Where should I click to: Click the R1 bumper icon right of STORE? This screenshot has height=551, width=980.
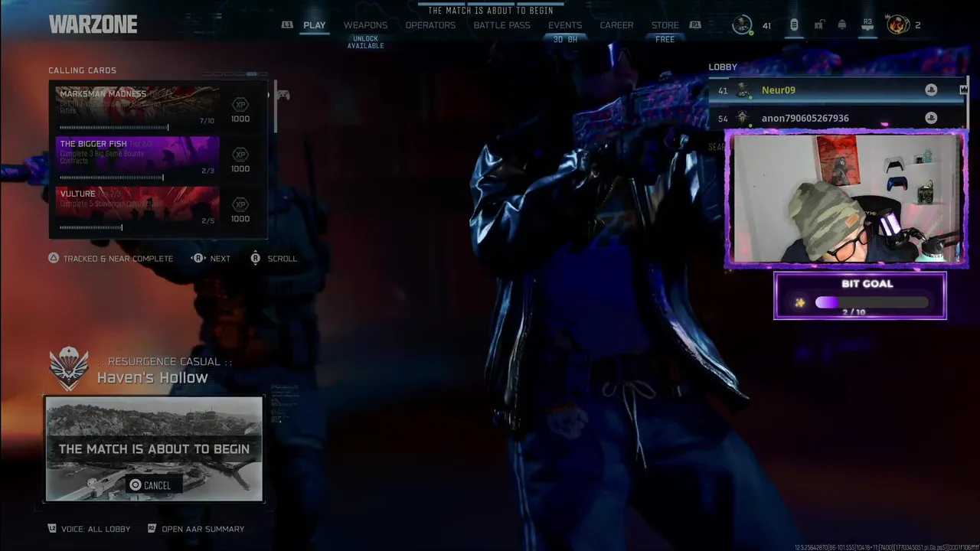click(x=695, y=25)
